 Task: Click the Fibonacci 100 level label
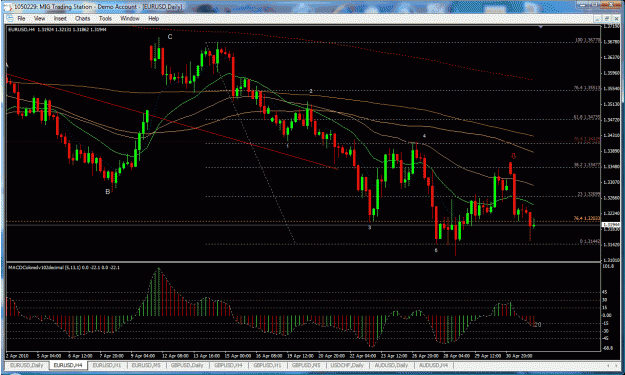[588, 40]
